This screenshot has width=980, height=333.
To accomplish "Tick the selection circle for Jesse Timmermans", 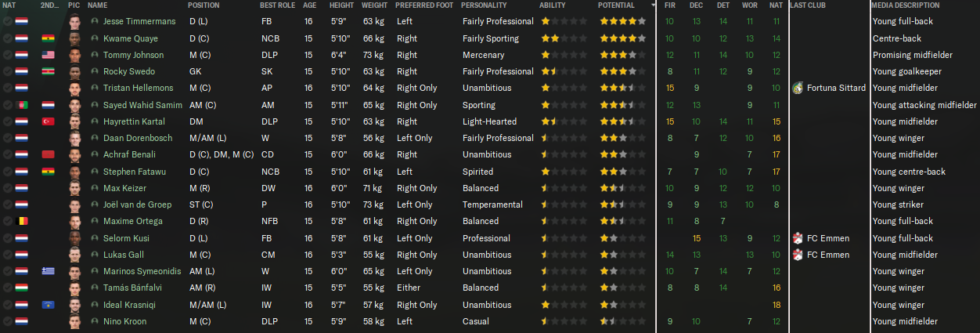I will pyautogui.click(x=7, y=21).
